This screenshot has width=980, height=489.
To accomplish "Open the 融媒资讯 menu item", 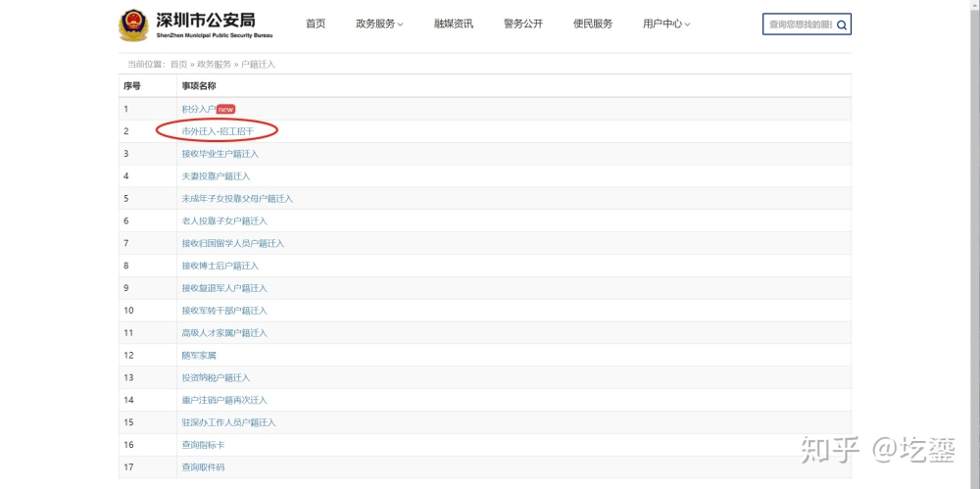I will click(454, 24).
